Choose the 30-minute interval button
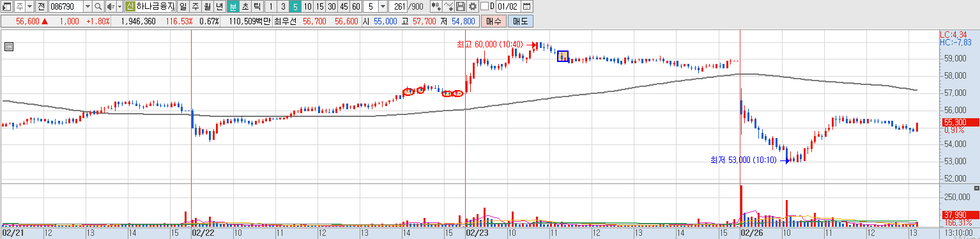The height and width of the screenshot is (239, 980). pyautogui.click(x=332, y=6)
